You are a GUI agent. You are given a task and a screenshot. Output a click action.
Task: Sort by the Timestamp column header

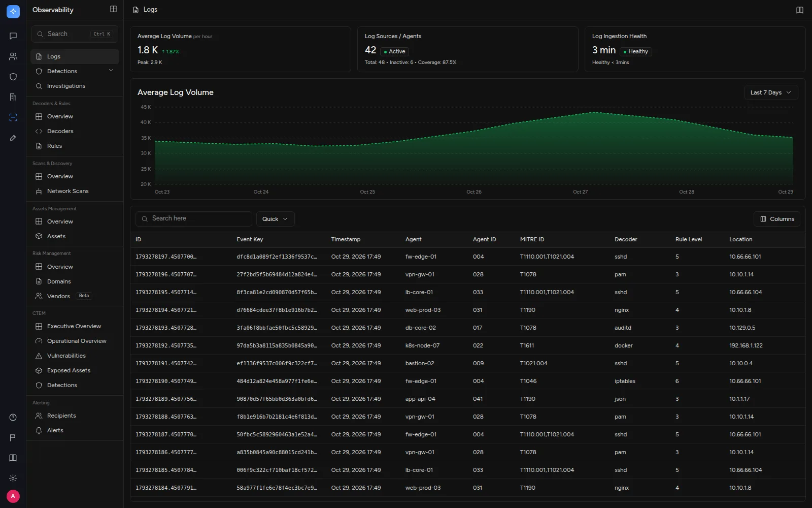pyautogui.click(x=346, y=239)
